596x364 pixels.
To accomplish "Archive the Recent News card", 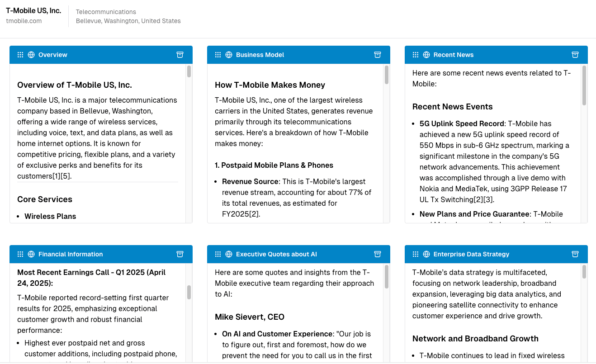I will point(575,55).
